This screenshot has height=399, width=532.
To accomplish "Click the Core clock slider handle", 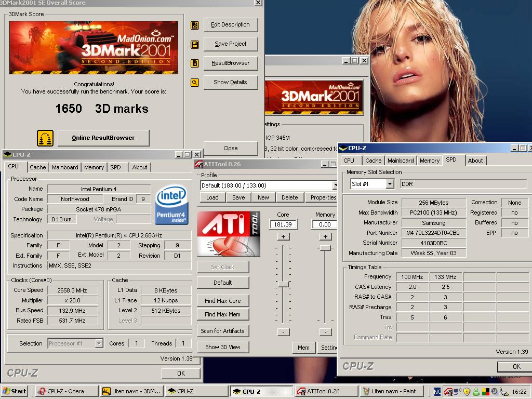I will tap(283, 284).
